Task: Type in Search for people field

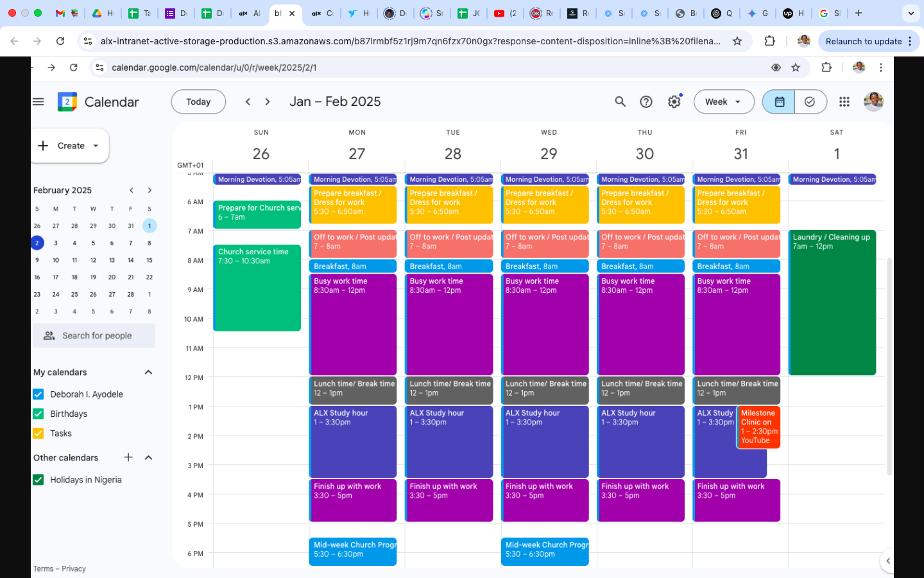Action: (x=96, y=335)
